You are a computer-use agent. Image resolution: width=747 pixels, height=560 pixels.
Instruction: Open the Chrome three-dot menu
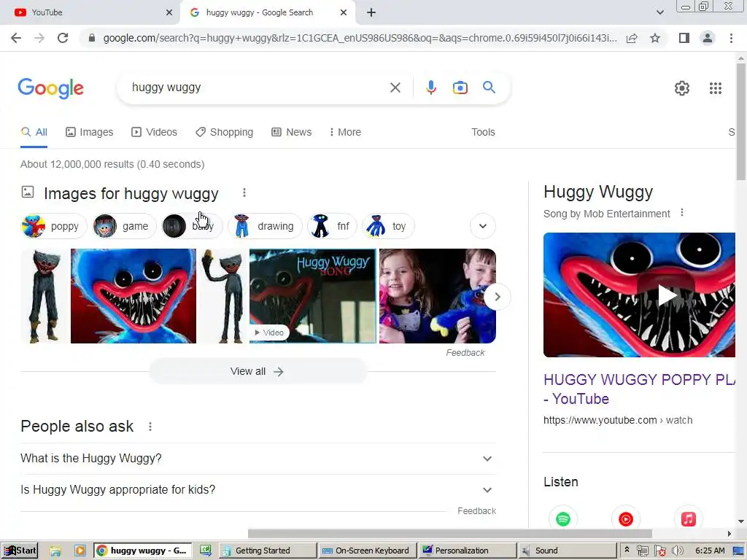tap(731, 38)
